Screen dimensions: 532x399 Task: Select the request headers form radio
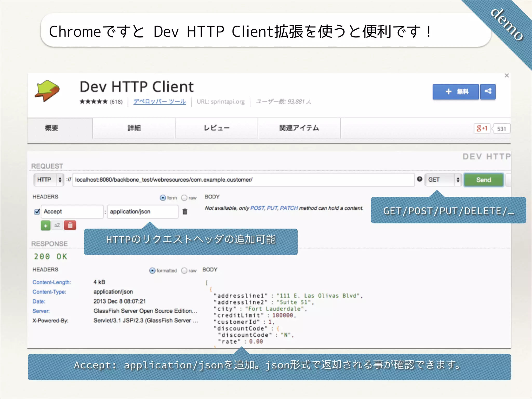click(x=163, y=198)
